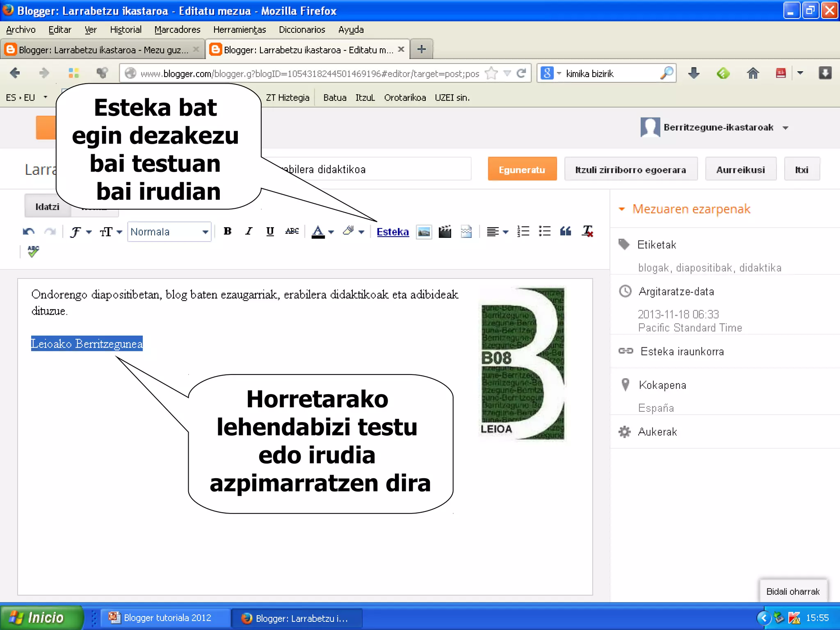The height and width of the screenshot is (630, 840).
Task: Open the Historial menu
Action: click(126, 30)
